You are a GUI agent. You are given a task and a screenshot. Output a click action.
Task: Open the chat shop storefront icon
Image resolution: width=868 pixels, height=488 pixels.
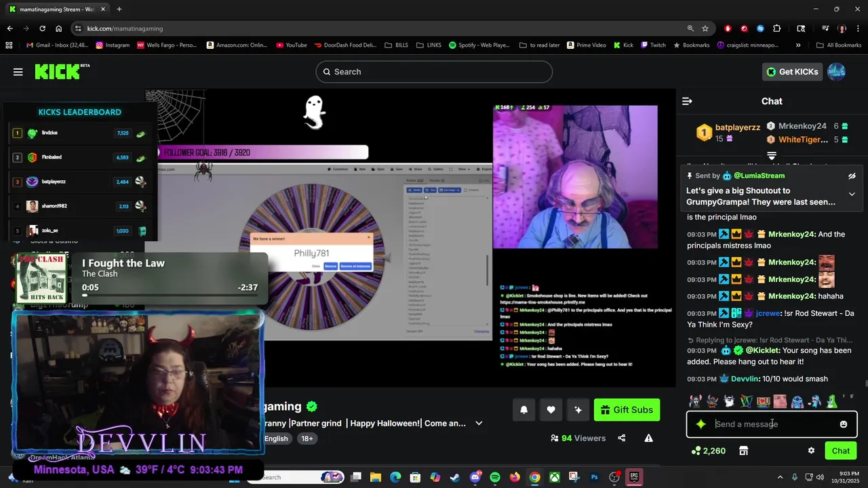[743, 451]
